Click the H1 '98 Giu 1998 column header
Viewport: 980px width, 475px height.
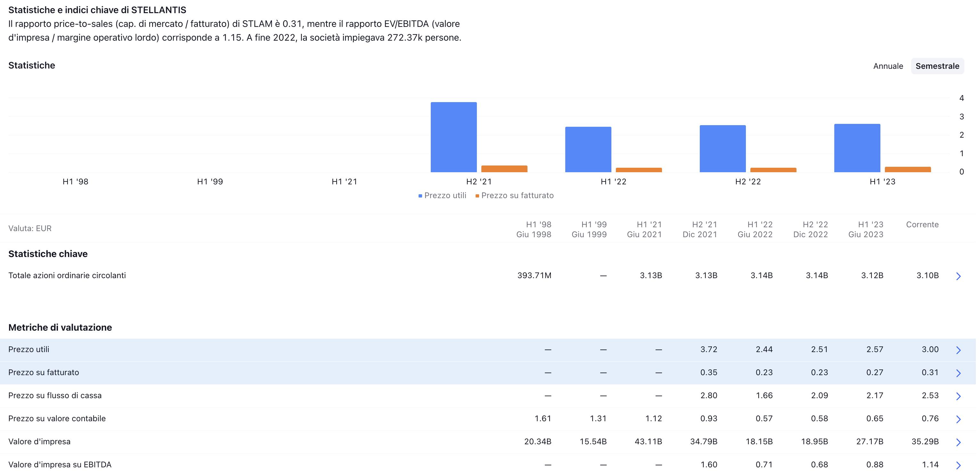[x=534, y=229]
